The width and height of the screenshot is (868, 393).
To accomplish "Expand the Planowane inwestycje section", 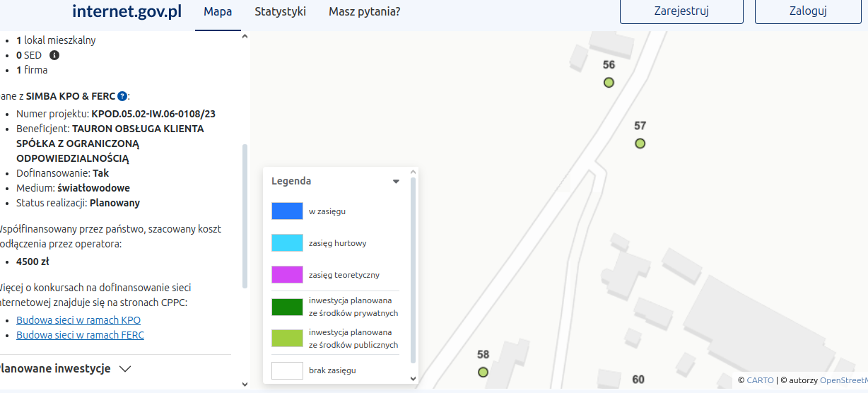I will point(125,369).
